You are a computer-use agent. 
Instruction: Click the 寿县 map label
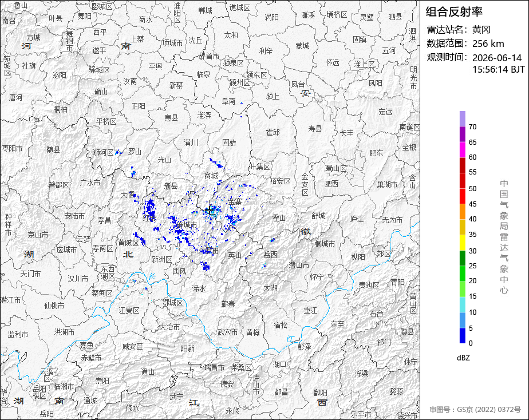pos(315,128)
